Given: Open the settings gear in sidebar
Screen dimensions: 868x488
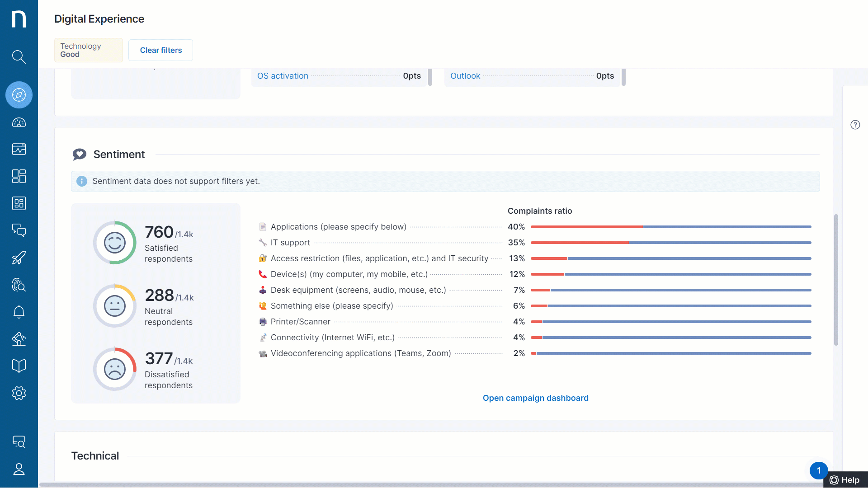Looking at the screenshot, I should (19, 393).
